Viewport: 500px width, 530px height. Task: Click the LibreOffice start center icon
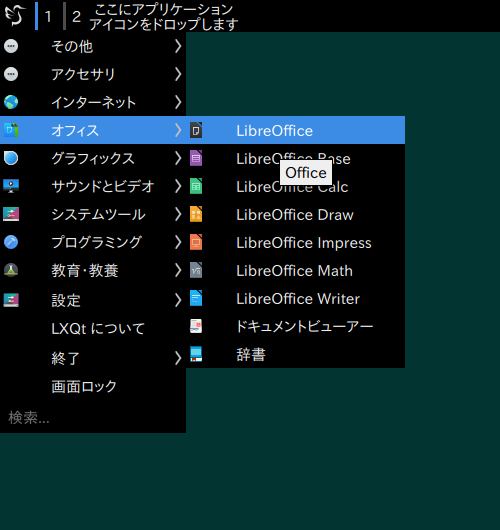tap(196, 130)
